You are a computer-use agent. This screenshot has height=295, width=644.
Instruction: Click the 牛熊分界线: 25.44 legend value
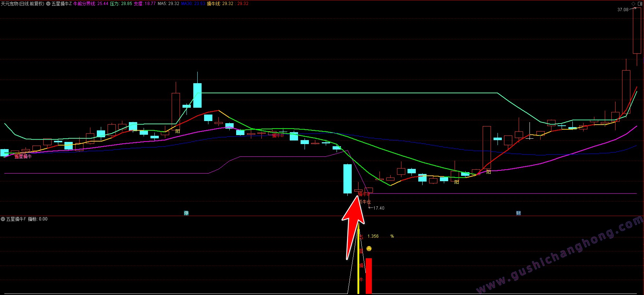(x=91, y=4)
